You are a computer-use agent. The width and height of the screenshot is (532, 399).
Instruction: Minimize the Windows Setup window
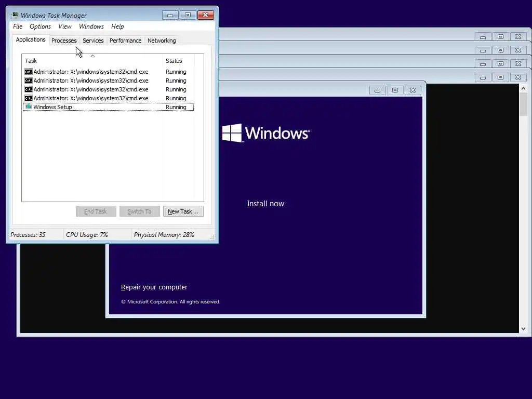(377, 90)
